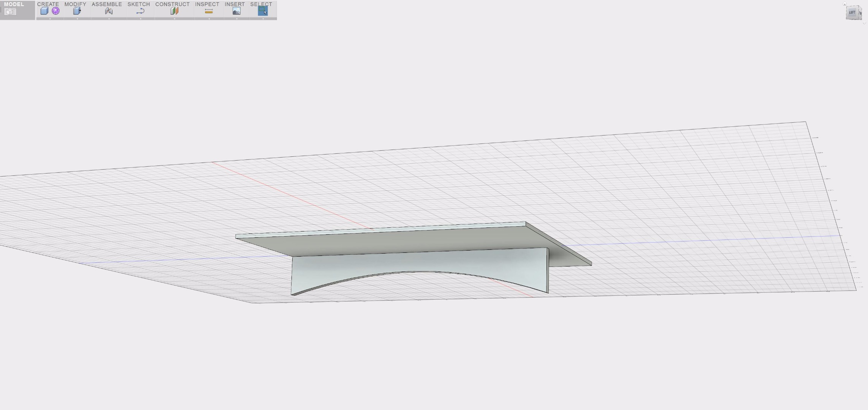Expand the CREATE panel dropdown arrow
The width and height of the screenshot is (868, 410).
(50, 19)
